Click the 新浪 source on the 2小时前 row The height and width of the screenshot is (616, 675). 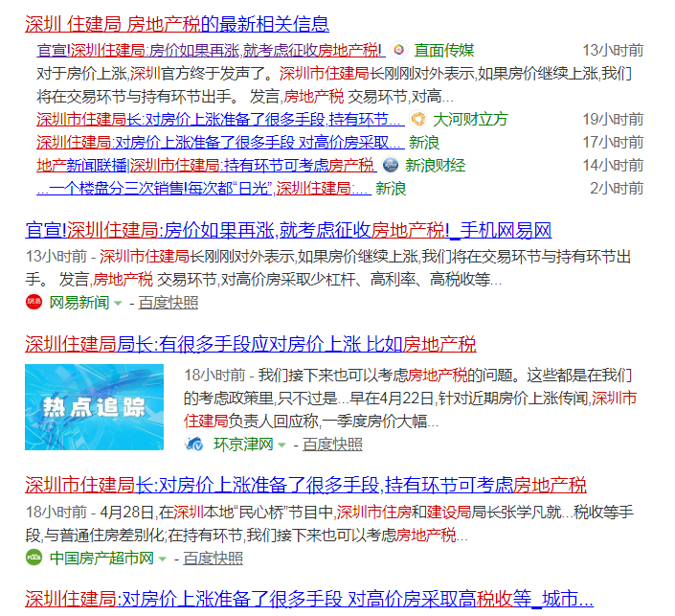[x=391, y=188]
